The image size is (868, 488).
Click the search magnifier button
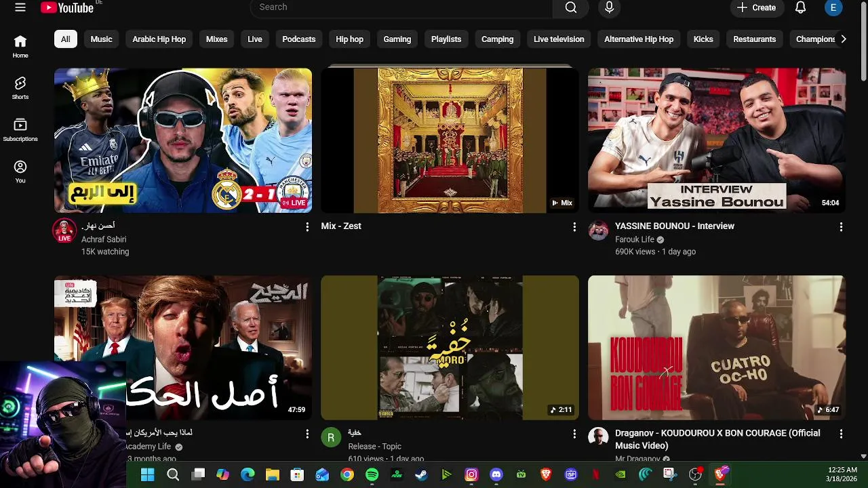pos(571,7)
